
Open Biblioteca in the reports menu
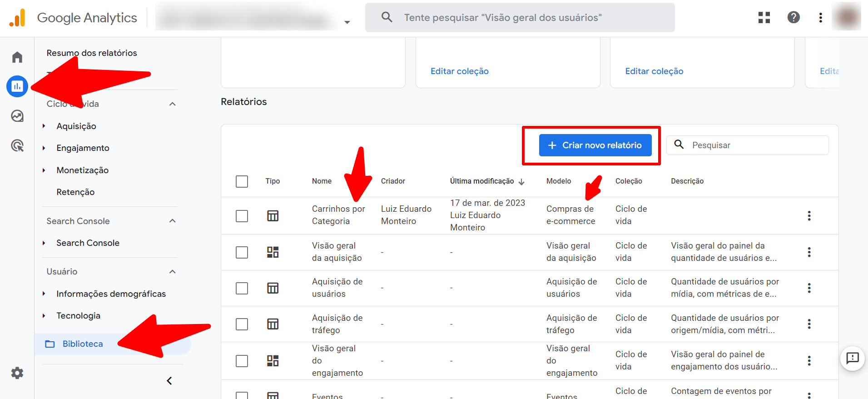(x=83, y=344)
